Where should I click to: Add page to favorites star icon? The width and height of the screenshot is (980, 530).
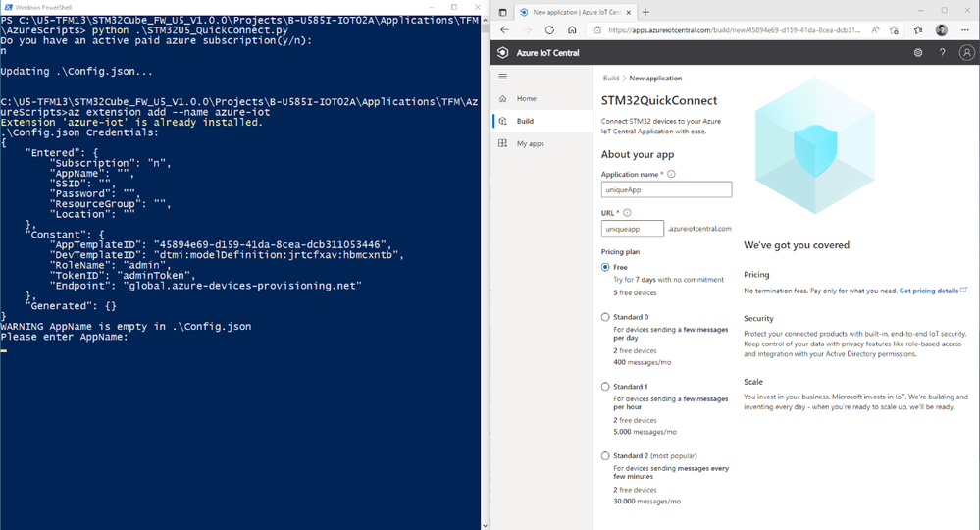coord(895,30)
